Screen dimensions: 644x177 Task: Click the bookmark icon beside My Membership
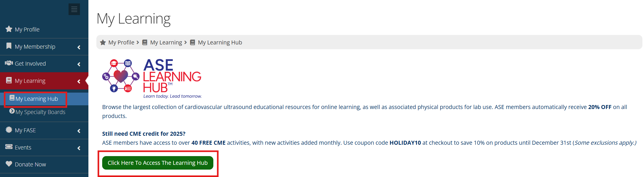[8, 46]
